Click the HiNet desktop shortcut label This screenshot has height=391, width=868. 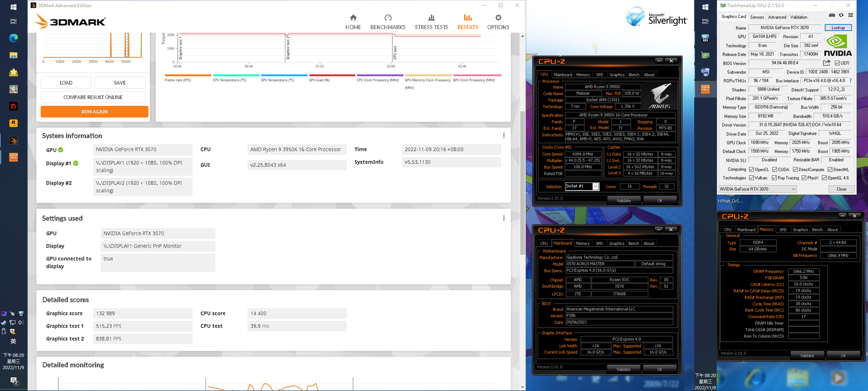[x=730, y=201]
